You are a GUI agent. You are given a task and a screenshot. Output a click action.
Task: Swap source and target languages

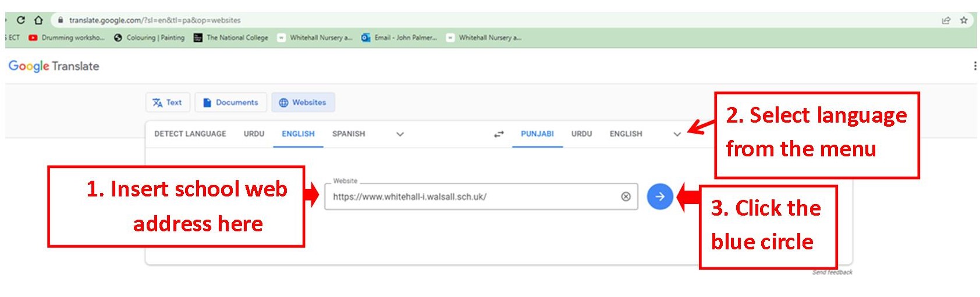click(x=499, y=134)
